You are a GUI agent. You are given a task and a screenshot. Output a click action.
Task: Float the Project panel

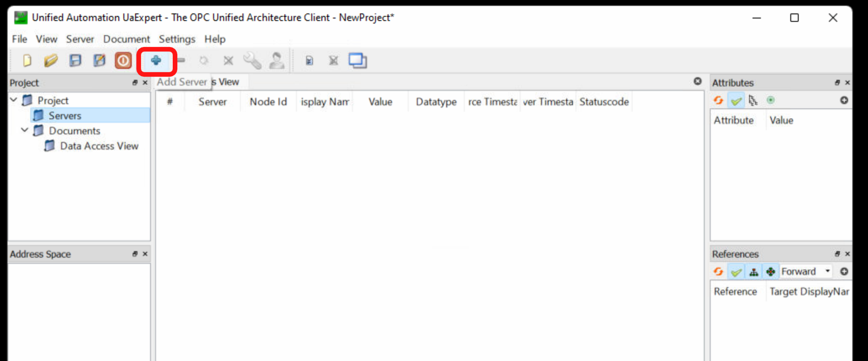click(x=135, y=83)
